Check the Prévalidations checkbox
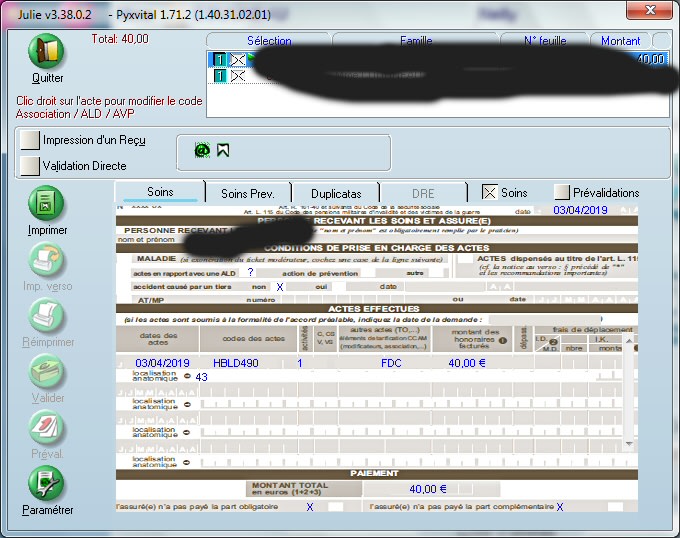Screen dimensions: 680x538 562,192
